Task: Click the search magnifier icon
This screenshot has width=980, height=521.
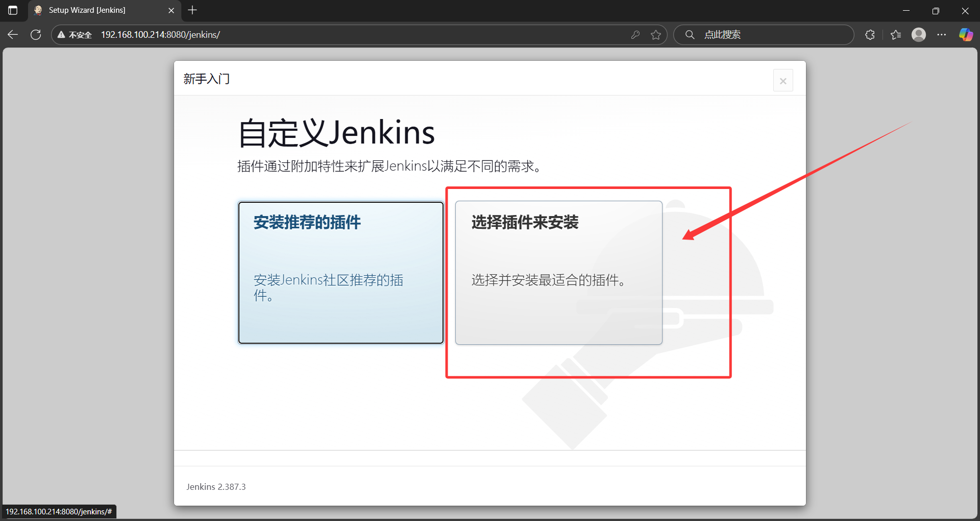Action: point(690,35)
